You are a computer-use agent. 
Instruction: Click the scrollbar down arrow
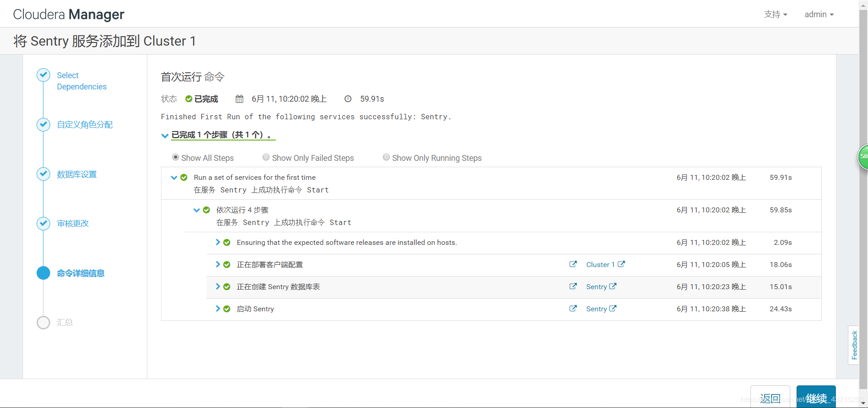coord(863,403)
